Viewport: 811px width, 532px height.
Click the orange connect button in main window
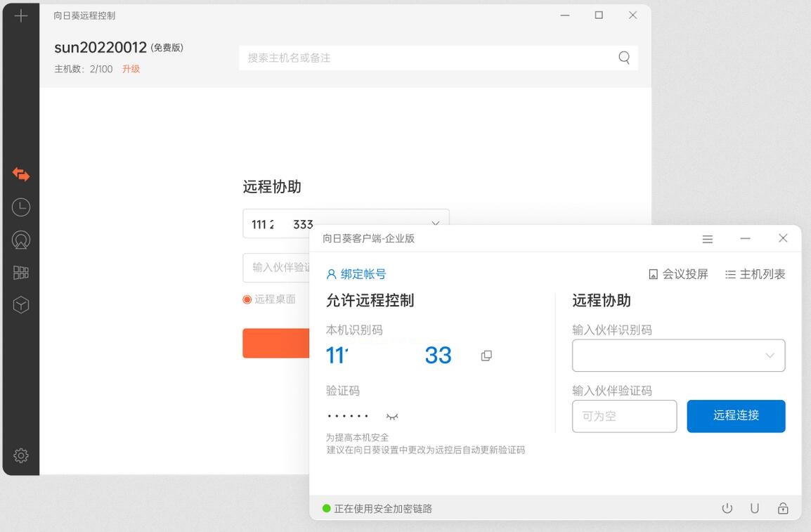pos(275,343)
